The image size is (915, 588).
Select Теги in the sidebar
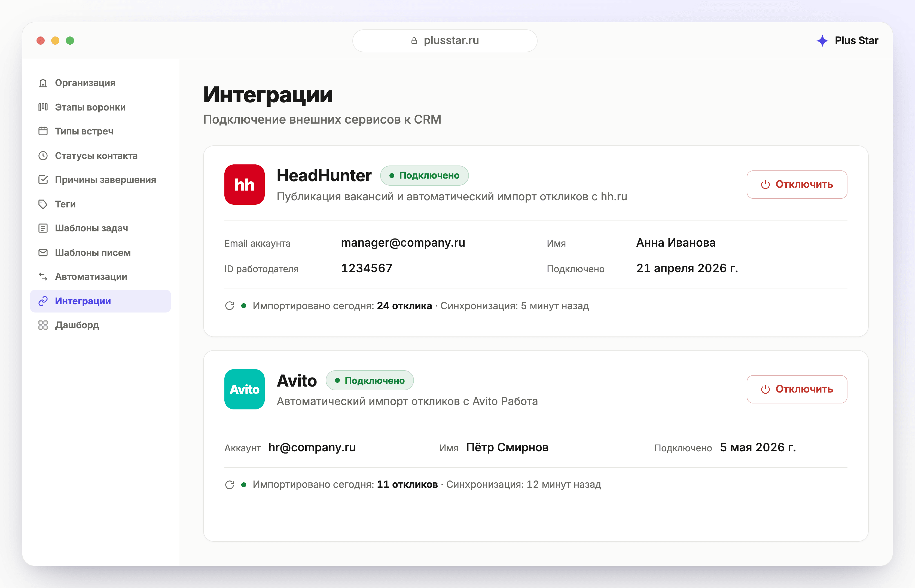coord(100,204)
